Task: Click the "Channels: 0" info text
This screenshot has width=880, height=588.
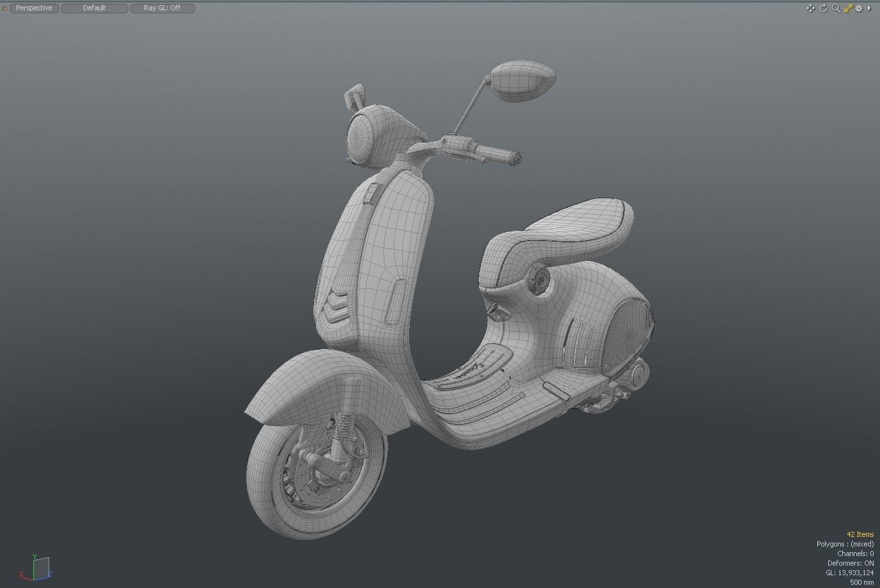Action: (855, 553)
